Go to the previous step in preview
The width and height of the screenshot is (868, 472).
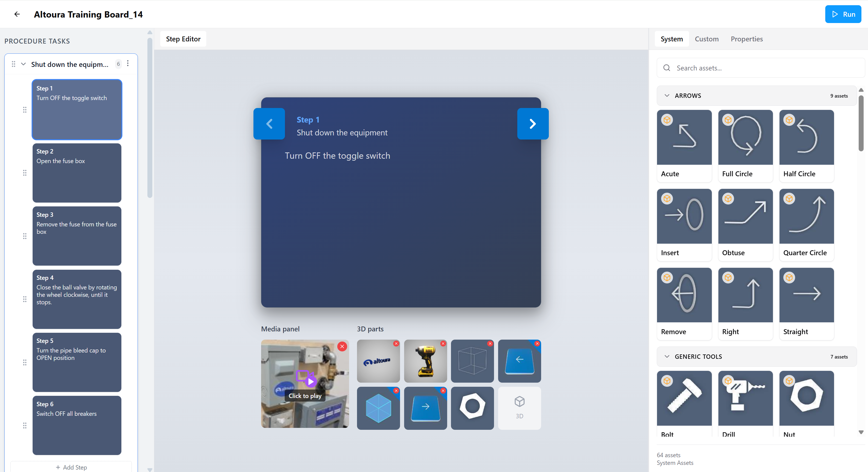tap(269, 124)
